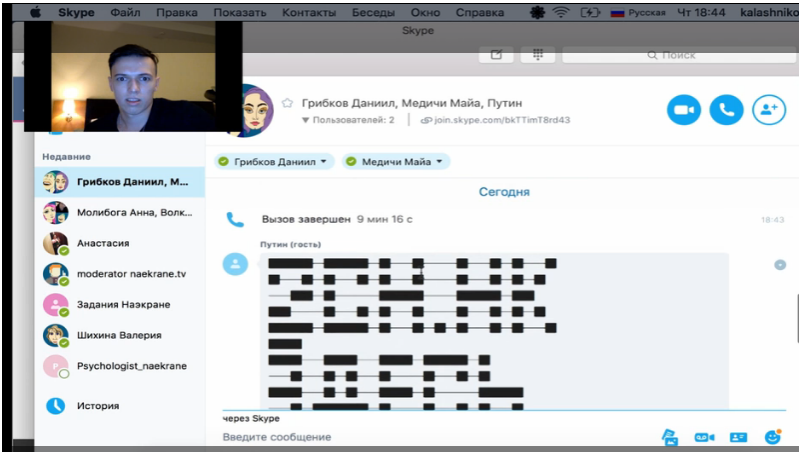Click the Путин (гость) sender name

click(290, 245)
